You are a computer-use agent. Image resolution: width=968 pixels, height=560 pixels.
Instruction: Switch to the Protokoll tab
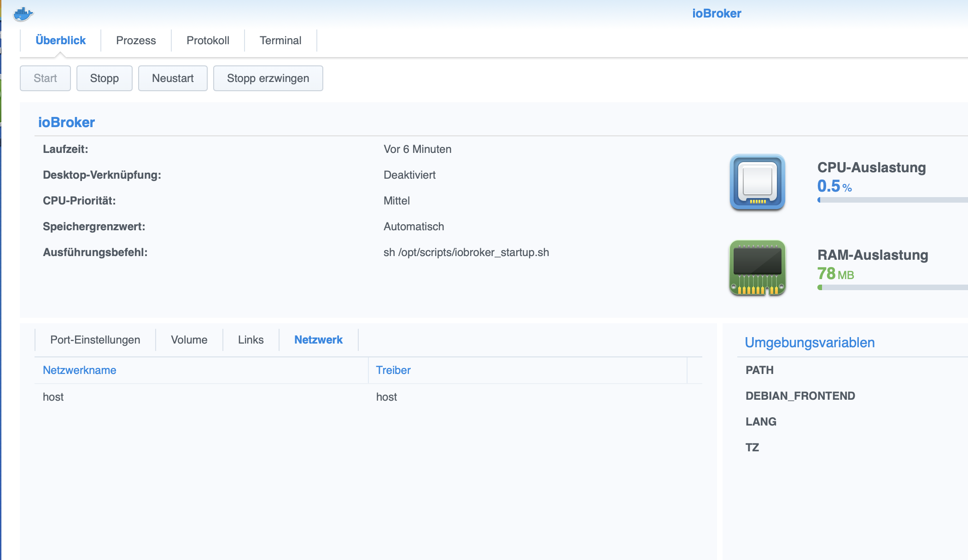pyautogui.click(x=208, y=41)
